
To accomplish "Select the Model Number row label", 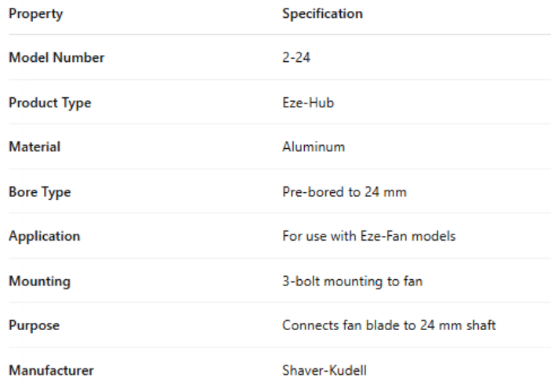I will point(56,58).
